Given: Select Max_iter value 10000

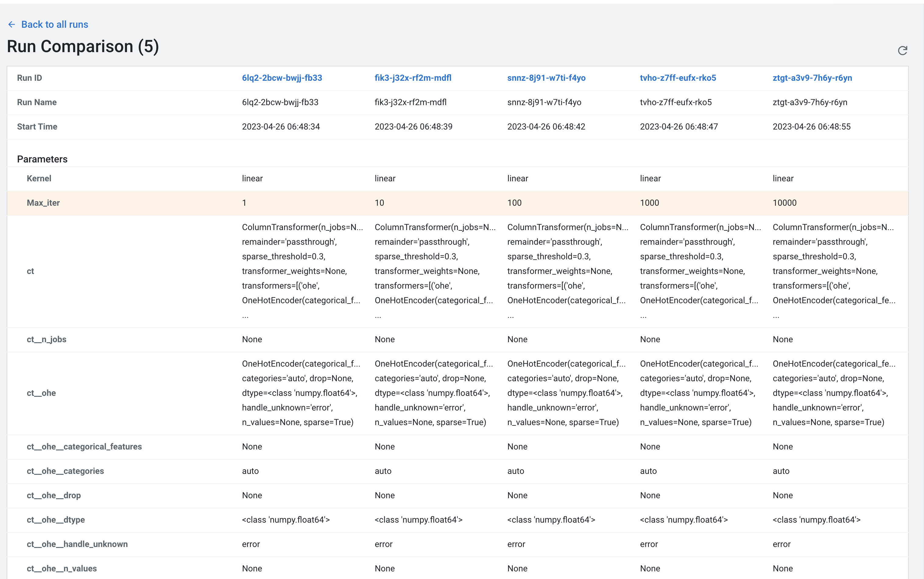Looking at the screenshot, I should (784, 203).
